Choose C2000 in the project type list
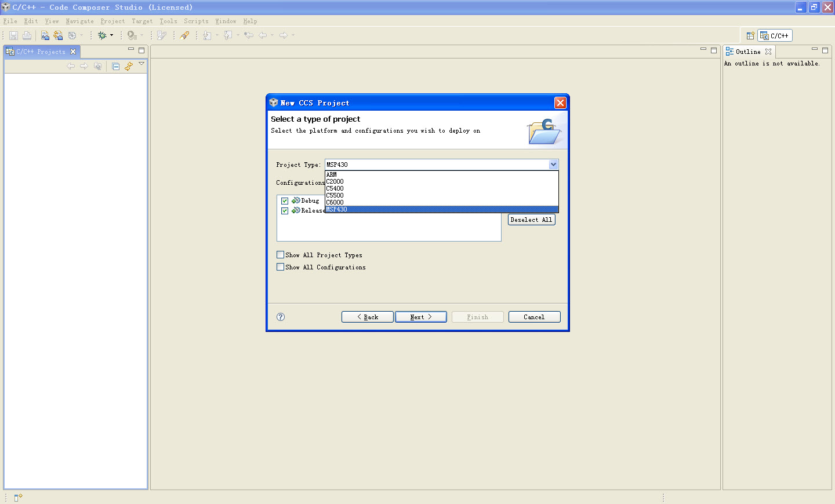The height and width of the screenshot is (504, 835). [x=441, y=181]
